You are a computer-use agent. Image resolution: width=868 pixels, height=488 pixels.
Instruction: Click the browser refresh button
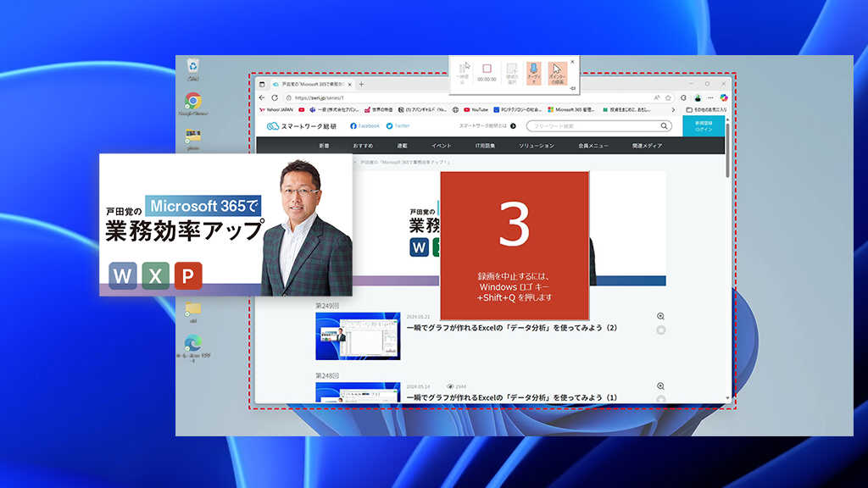[x=275, y=97]
